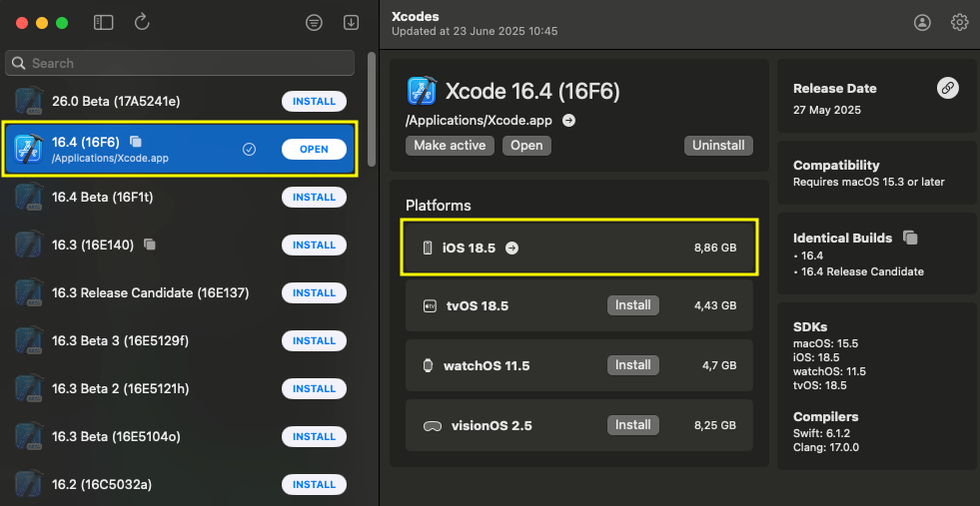Select 16.3 Beta 3 (16E5129f) row text

click(120, 340)
